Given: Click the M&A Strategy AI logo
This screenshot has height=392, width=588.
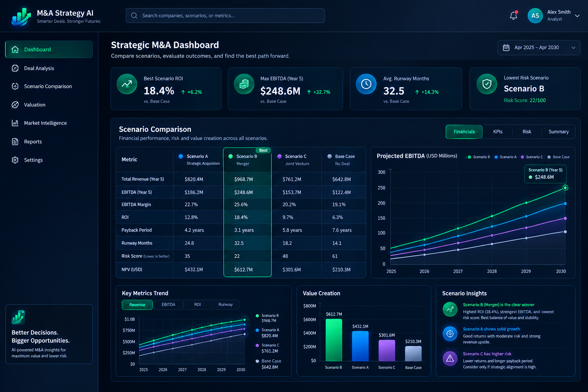Looking at the screenshot, I should pyautogui.click(x=21, y=16).
